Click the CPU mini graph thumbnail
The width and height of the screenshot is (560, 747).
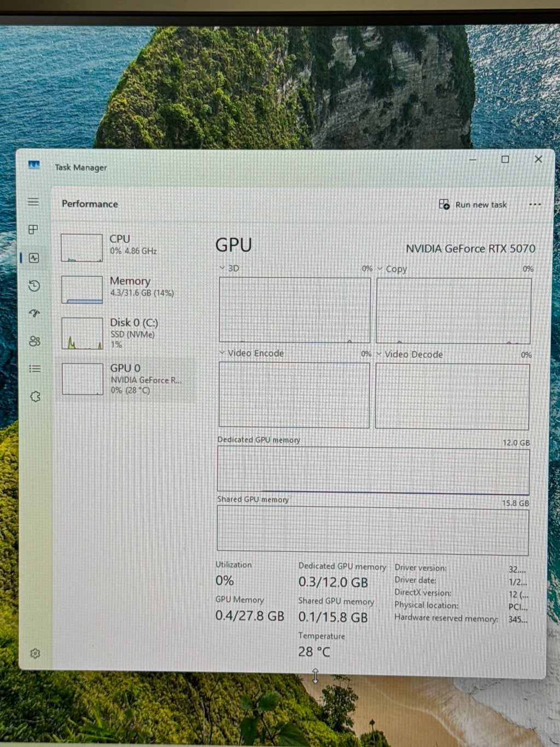[81, 248]
